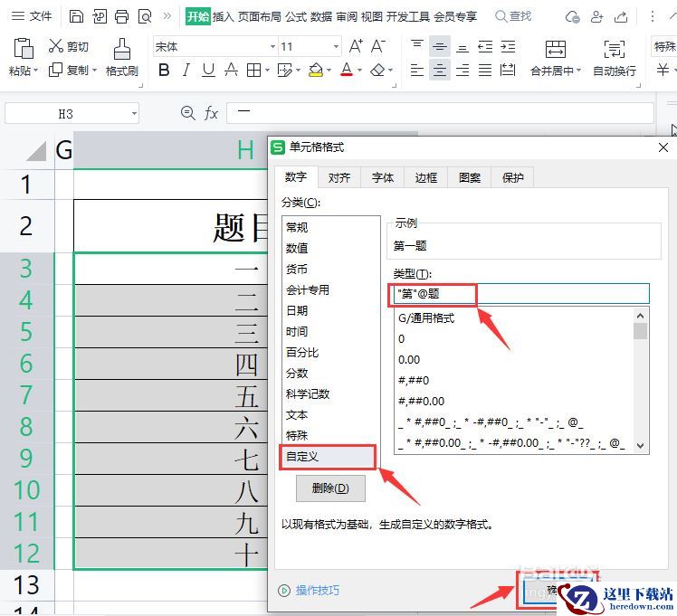Decrease font size with A- icon

tap(378, 46)
